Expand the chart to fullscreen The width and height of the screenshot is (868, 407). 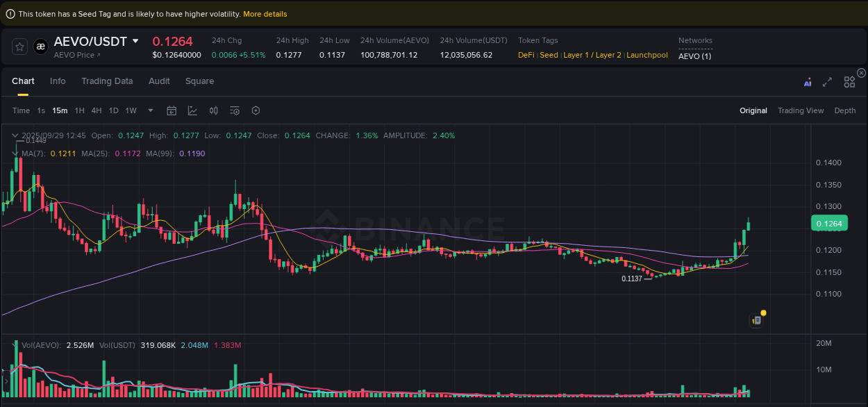click(827, 81)
